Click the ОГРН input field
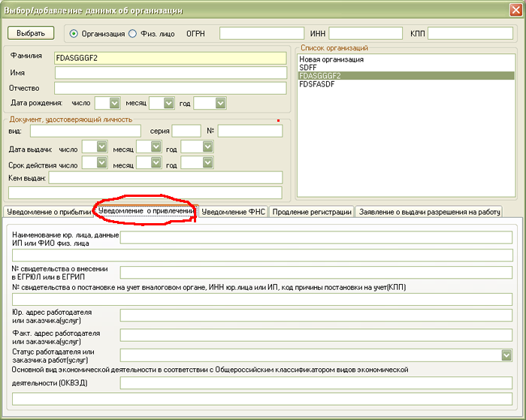The height and width of the screenshot is (420, 526). (x=261, y=34)
